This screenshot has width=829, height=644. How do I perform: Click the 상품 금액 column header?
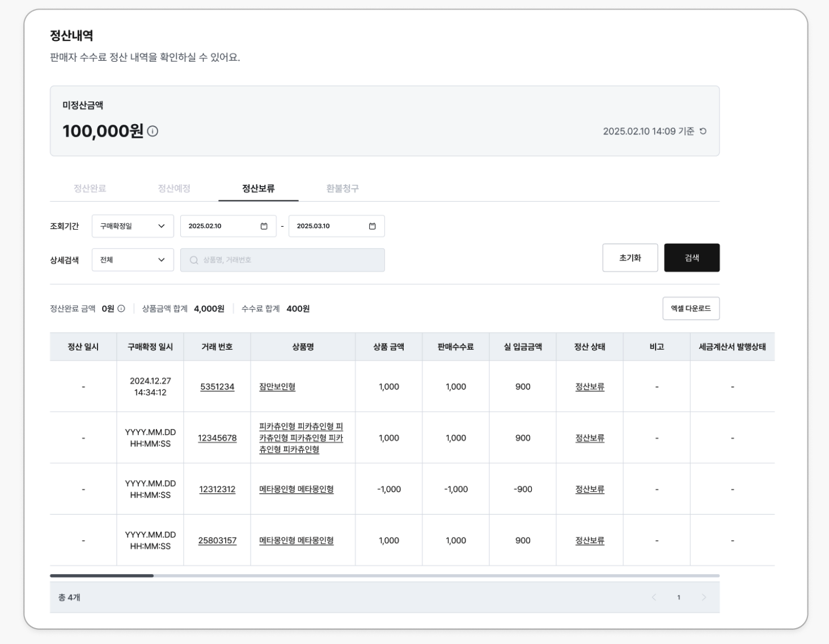point(389,347)
